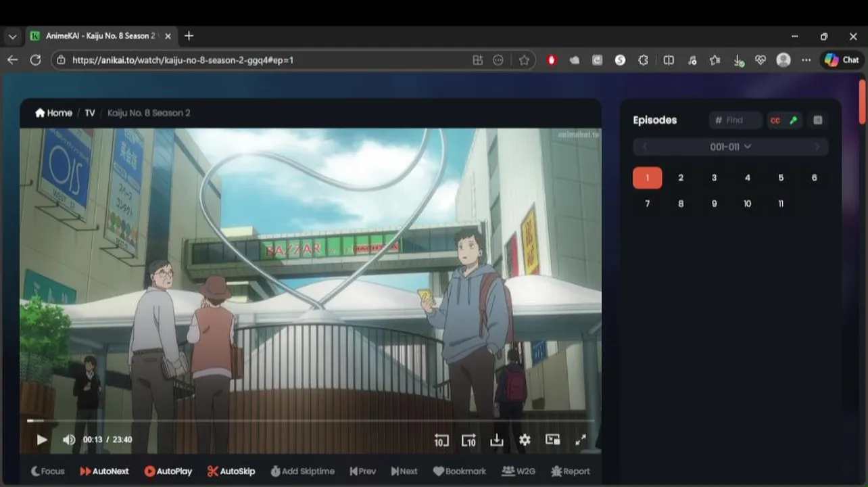This screenshot has height=487, width=868.
Task: Select episode 3 in the list
Action: tap(714, 178)
